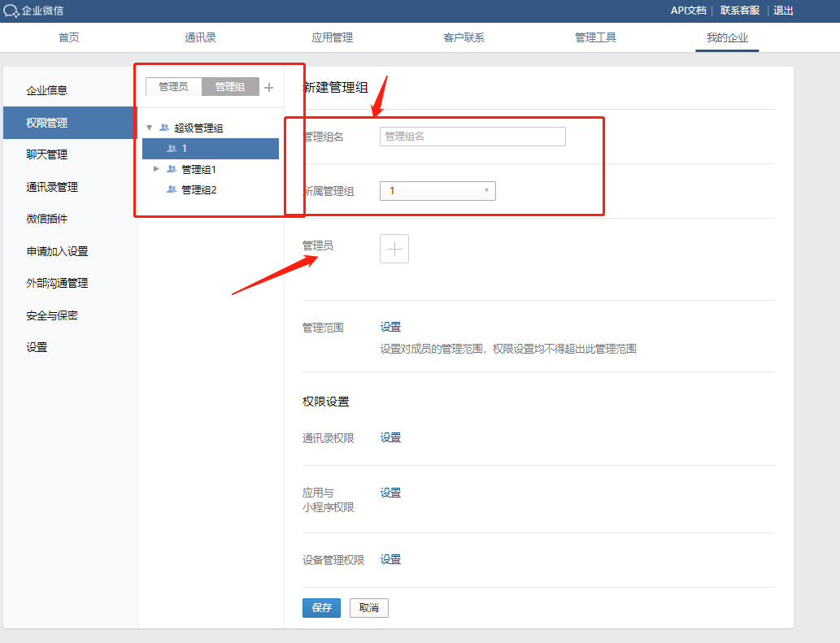Go to 应用管理 navigation item
840x643 pixels.
332,37
